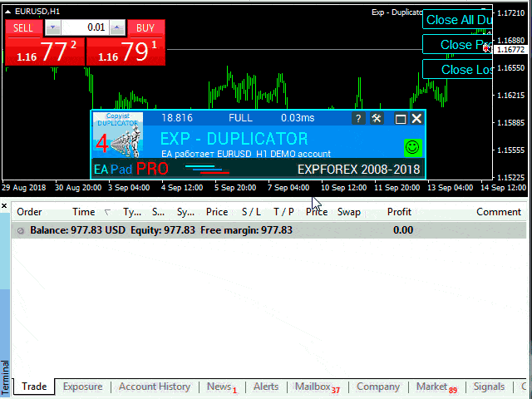The height and width of the screenshot is (399, 532).
Task: Increase lot volume with the up arrow
Action: (x=117, y=27)
